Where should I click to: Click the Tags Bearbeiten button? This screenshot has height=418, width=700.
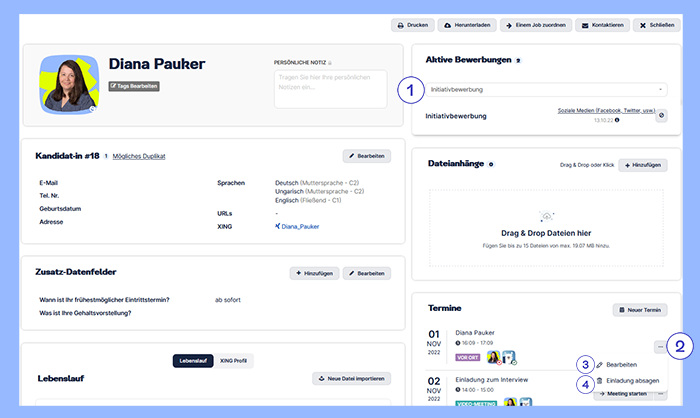(133, 86)
